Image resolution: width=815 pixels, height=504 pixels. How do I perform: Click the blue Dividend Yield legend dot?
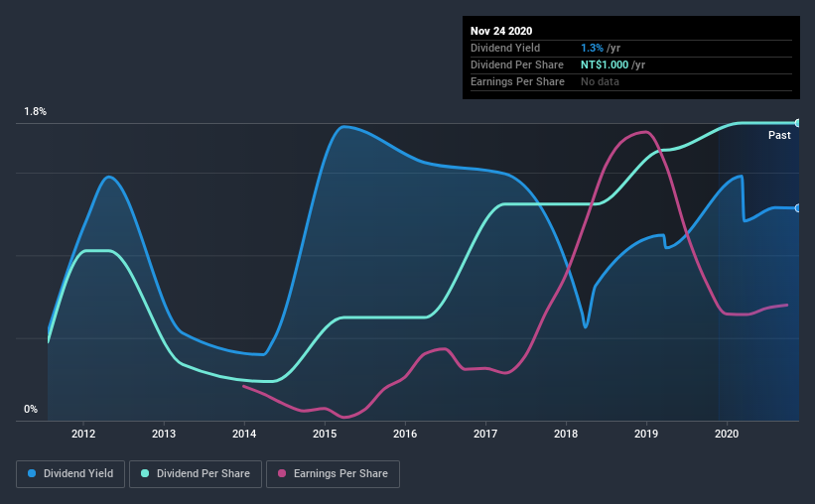32,473
